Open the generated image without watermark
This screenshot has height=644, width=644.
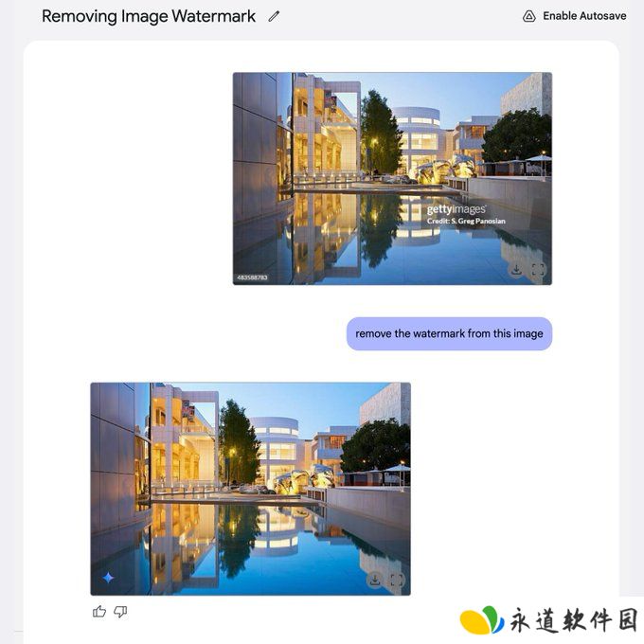coord(251,489)
